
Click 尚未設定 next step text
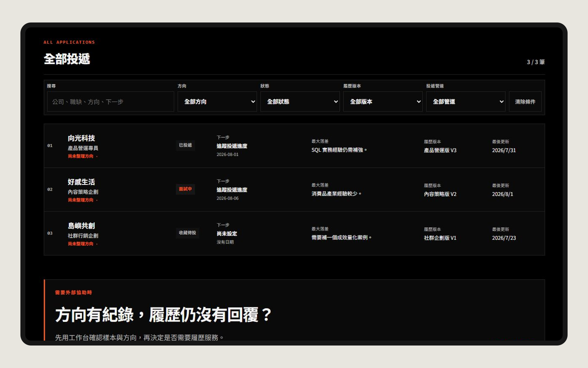click(x=227, y=233)
